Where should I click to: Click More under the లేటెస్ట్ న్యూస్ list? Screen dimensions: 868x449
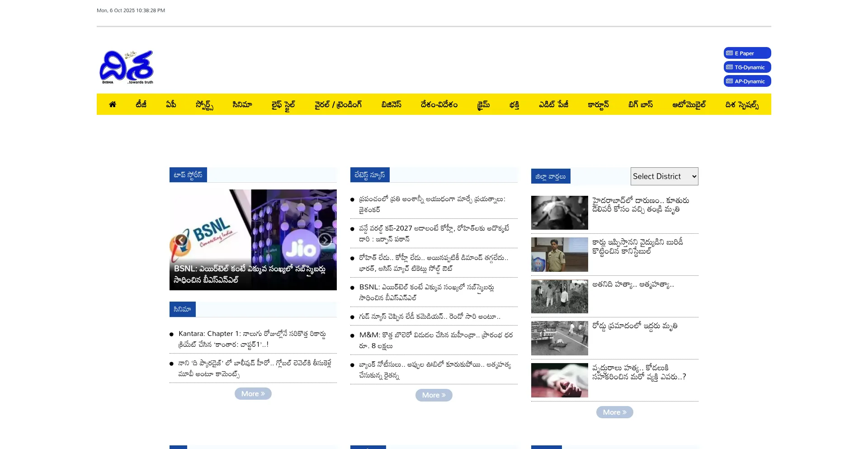click(x=434, y=395)
